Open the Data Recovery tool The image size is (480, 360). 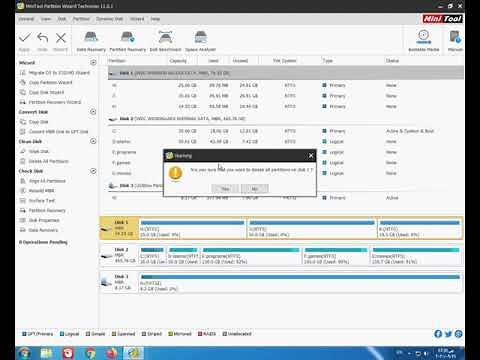pyautogui.click(x=91, y=41)
